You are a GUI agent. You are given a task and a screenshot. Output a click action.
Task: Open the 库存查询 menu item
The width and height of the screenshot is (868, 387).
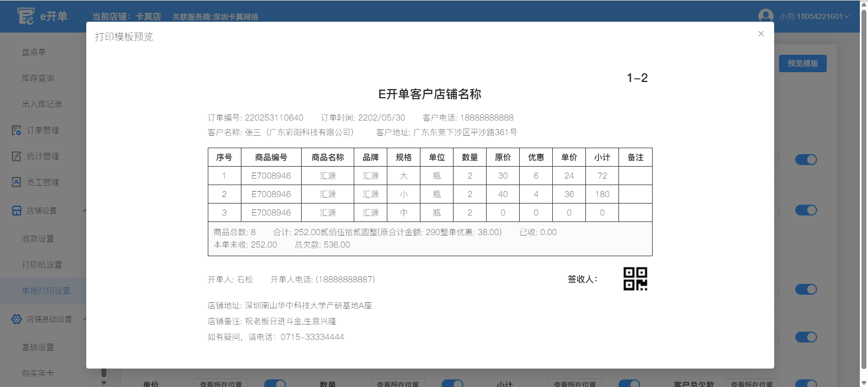38,78
